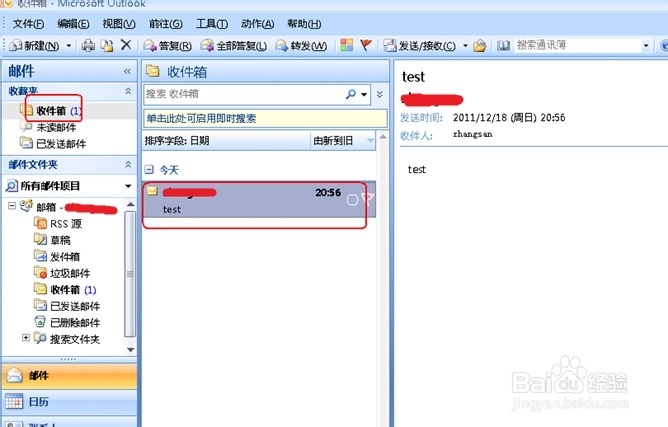Collapse the mailbox (邮箱) tree node
The image size is (668, 427).
12,206
